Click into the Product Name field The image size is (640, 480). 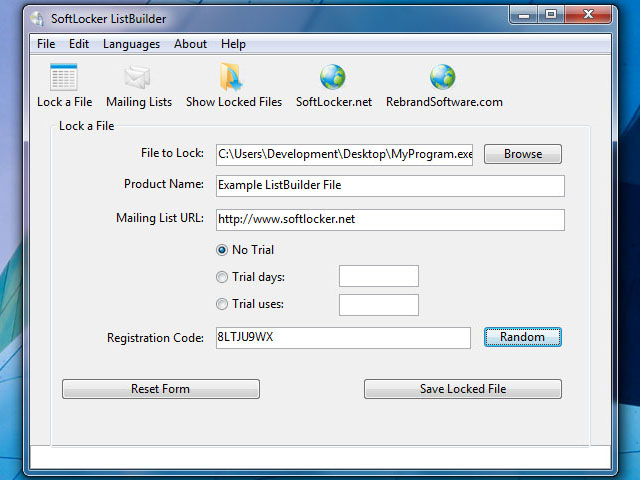click(x=390, y=186)
